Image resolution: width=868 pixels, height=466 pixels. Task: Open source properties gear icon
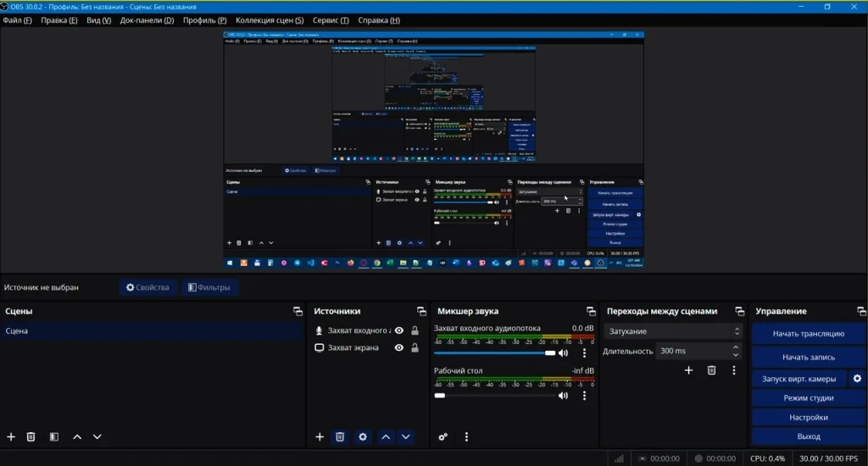click(x=363, y=436)
